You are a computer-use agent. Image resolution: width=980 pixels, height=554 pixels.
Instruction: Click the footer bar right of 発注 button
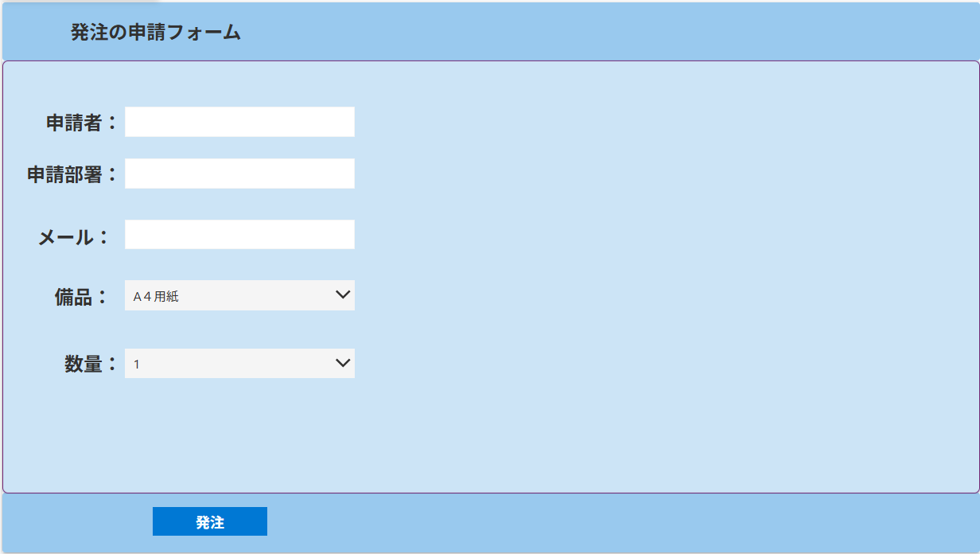(x=597, y=522)
